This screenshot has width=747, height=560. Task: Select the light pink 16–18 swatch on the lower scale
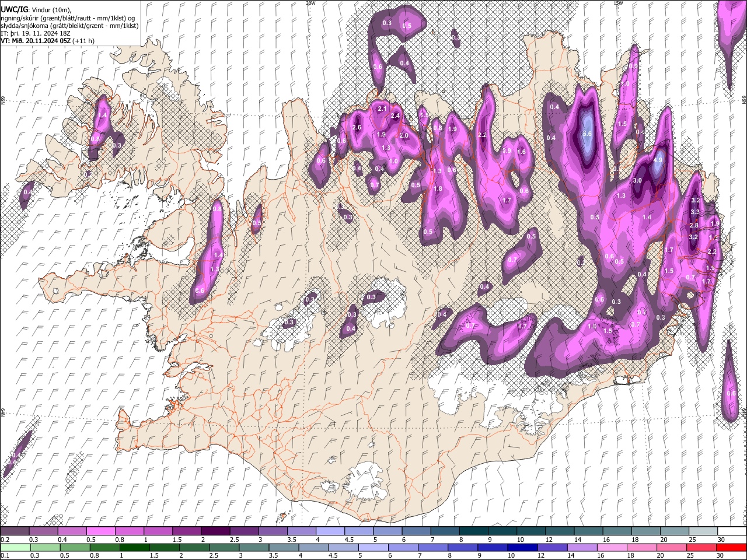click(x=612, y=547)
